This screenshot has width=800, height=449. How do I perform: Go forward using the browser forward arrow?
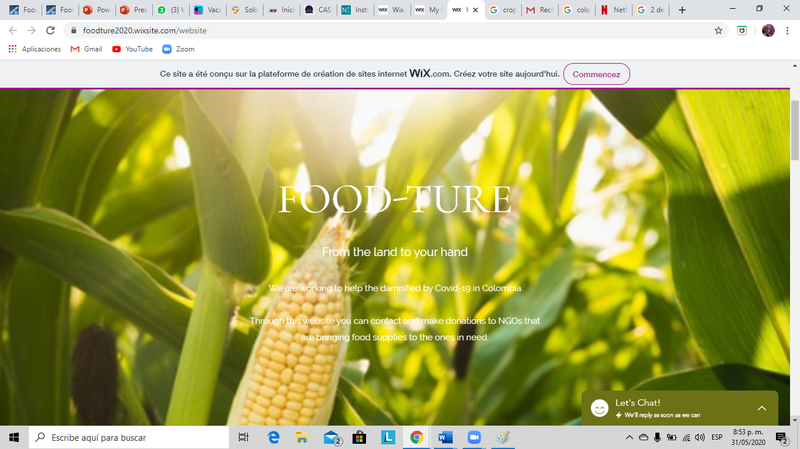coord(32,31)
